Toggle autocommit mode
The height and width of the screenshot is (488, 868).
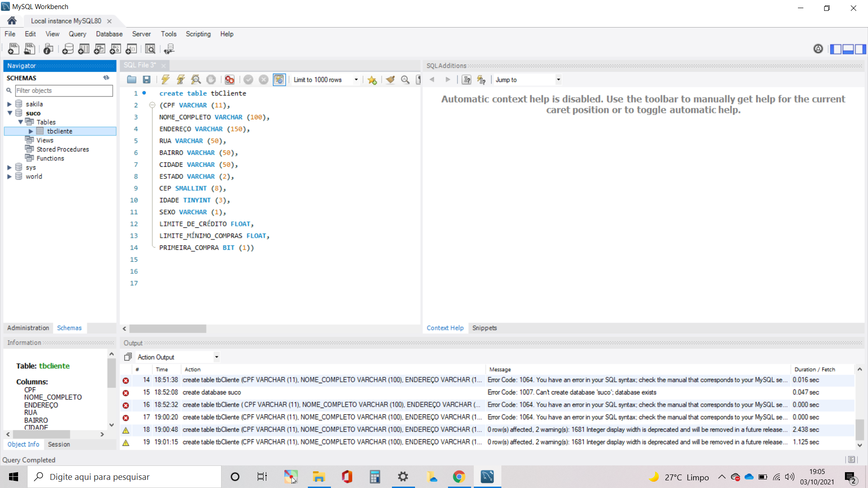(279, 80)
